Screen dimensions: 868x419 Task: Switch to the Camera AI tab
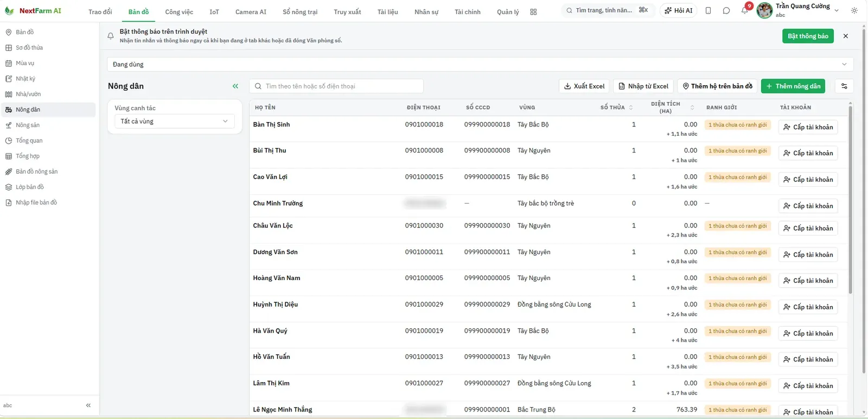pos(251,11)
